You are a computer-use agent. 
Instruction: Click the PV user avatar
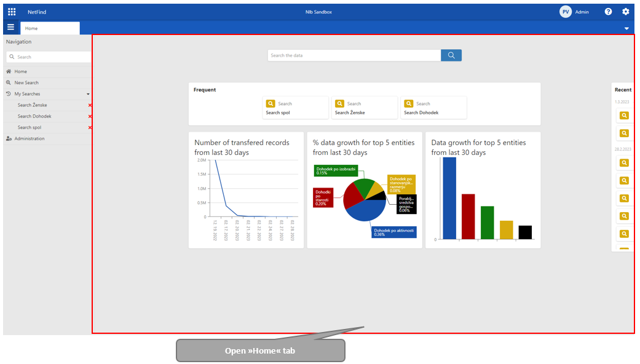coord(565,12)
